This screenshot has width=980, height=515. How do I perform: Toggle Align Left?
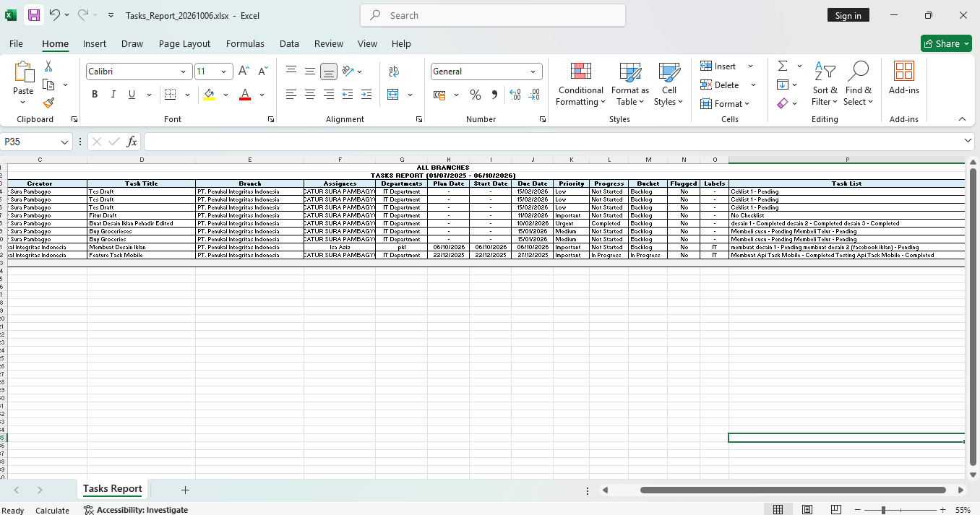291,95
